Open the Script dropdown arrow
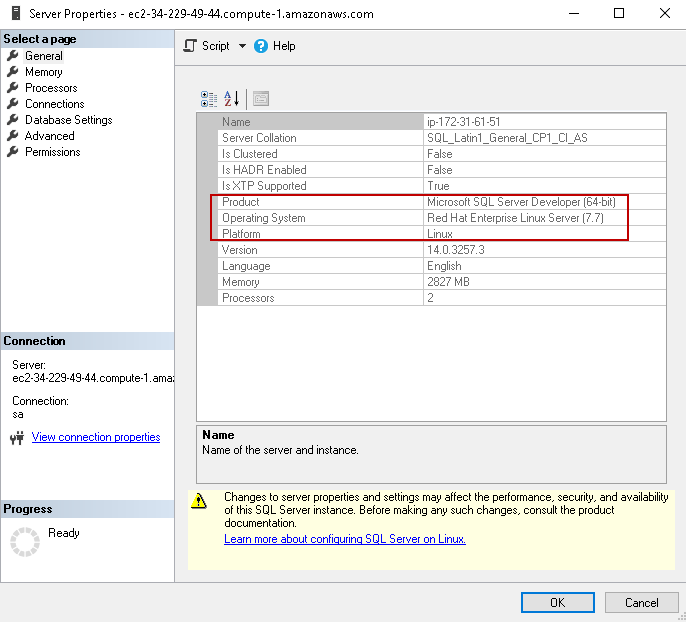Screen dimensions: 686x622 [242, 46]
